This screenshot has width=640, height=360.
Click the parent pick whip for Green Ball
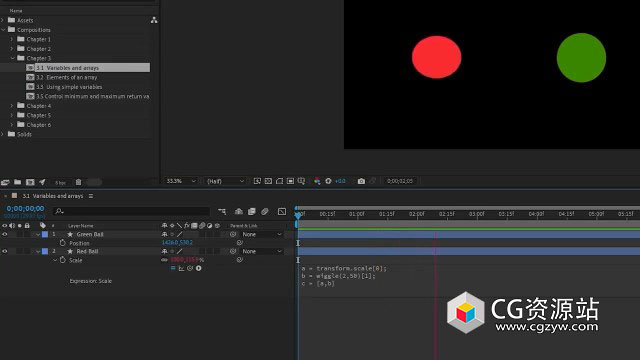(x=233, y=234)
